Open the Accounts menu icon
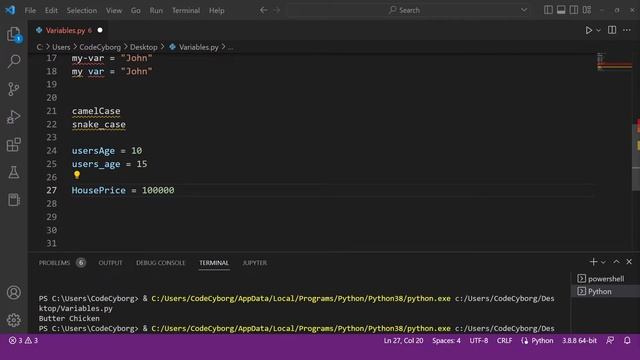Screen dimensions: 640x360 14,292
